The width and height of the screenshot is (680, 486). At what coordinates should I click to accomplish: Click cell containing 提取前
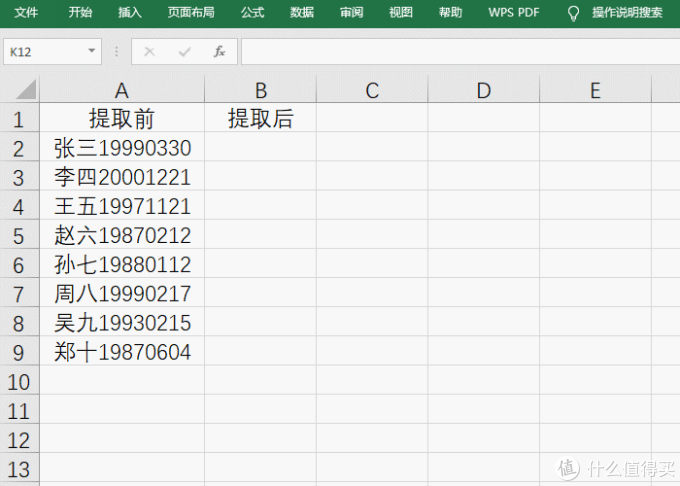122,118
